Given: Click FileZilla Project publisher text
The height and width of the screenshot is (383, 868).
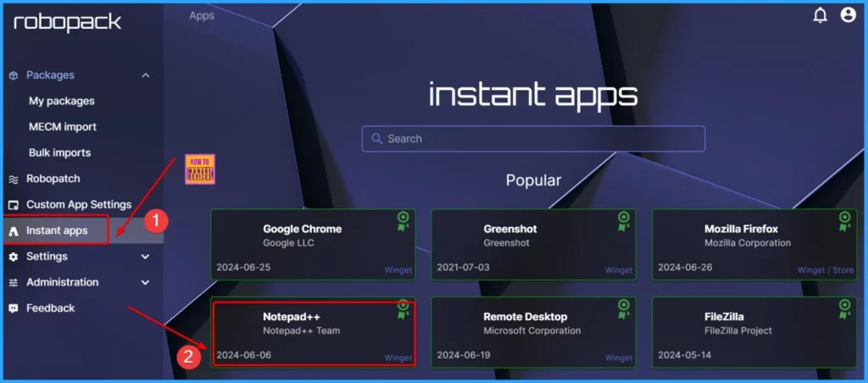Looking at the screenshot, I should 738,331.
